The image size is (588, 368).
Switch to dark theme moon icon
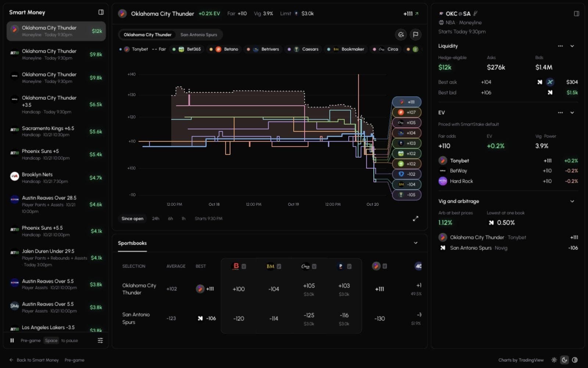click(x=564, y=360)
